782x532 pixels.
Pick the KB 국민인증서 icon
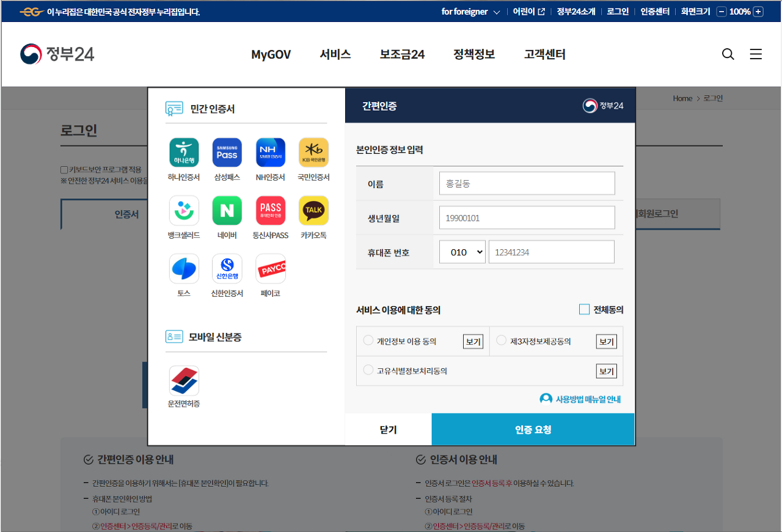point(313,152)
